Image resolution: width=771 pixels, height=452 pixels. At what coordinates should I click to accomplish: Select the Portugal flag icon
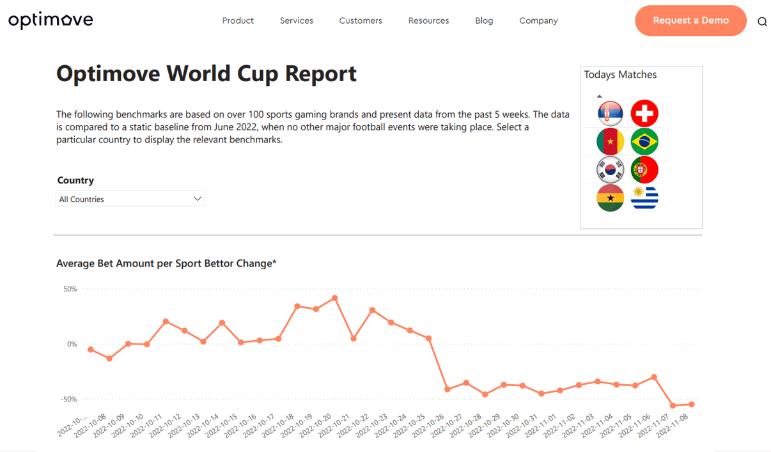click(x=644, y=170)
